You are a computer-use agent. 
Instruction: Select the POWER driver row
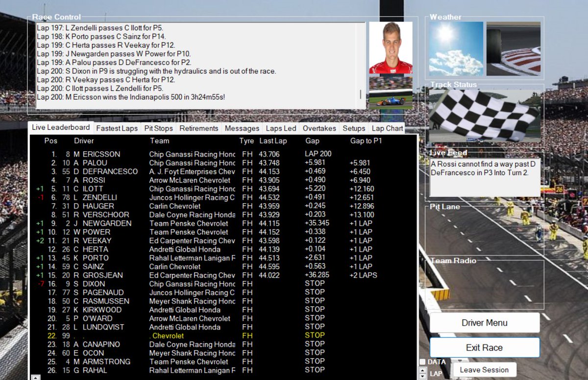click(x=223, y=232)
